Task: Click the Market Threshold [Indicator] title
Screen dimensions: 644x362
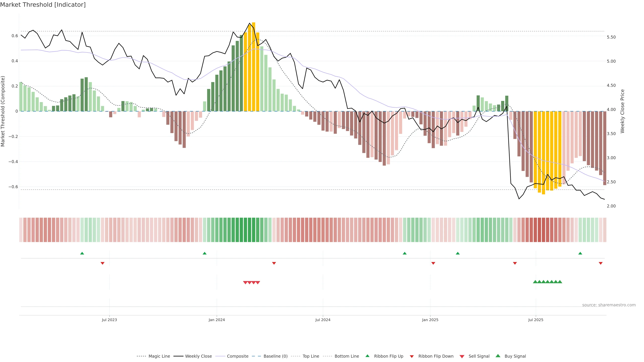Action: (x=43, y=5)
